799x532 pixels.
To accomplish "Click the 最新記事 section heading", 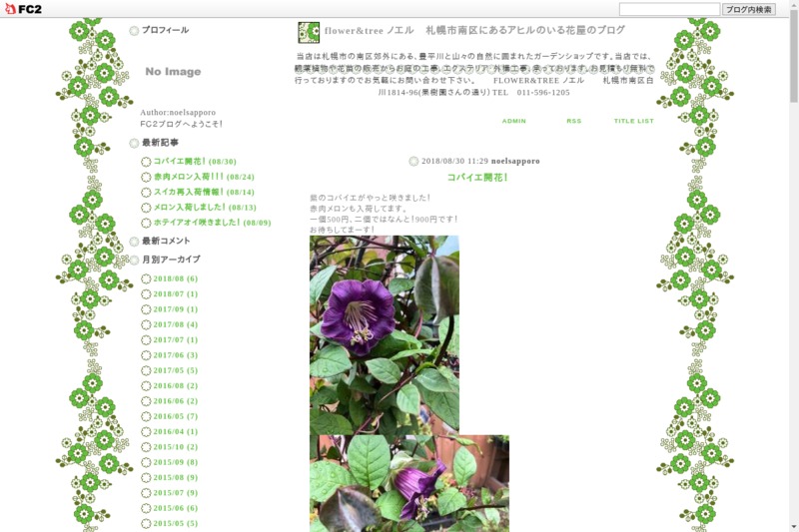I will 160,143.
